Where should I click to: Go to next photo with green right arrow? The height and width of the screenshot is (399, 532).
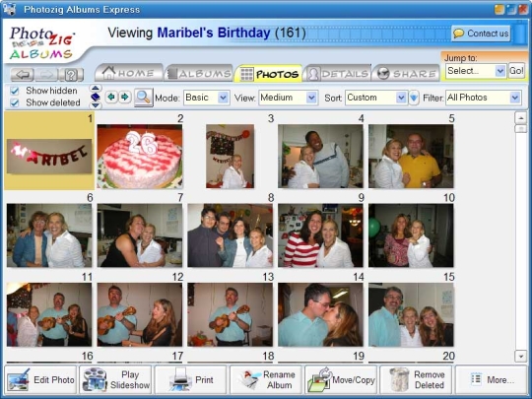(x=125, y=97)
